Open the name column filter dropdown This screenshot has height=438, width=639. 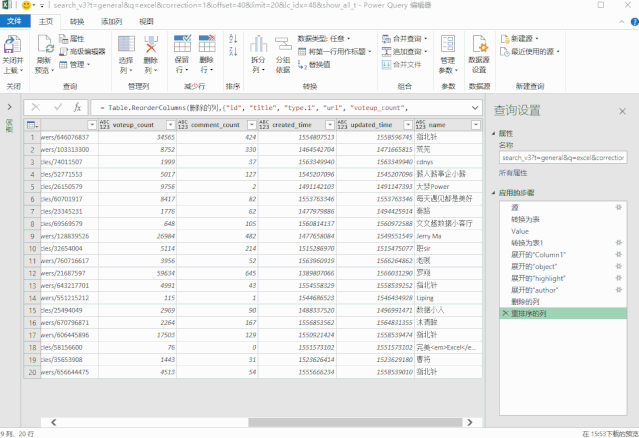pyautogui.click(x=476, y=125)
